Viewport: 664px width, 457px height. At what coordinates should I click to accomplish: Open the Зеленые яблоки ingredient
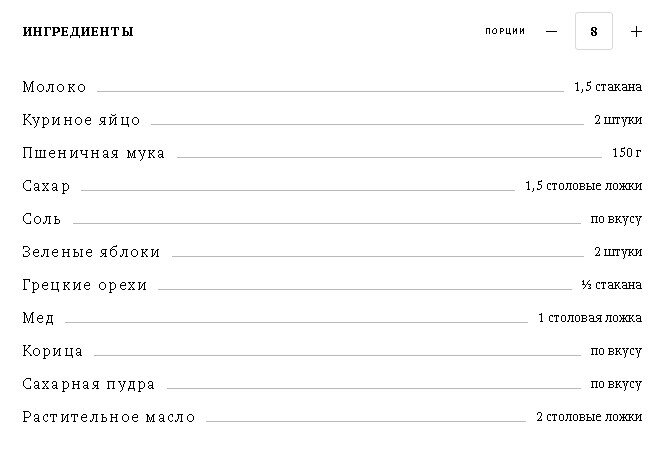point(91,252)
